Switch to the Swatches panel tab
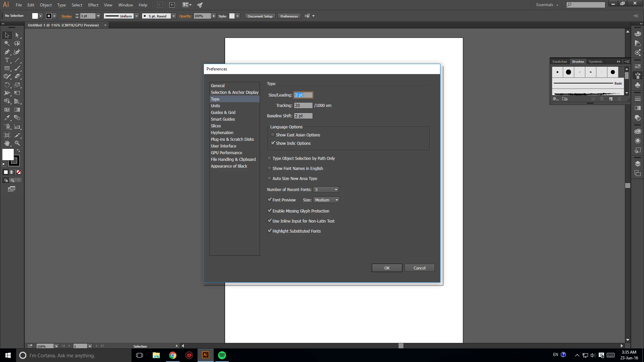Image resolution: width=644 pixels, height=362 pixels. (x=559, y=62)
